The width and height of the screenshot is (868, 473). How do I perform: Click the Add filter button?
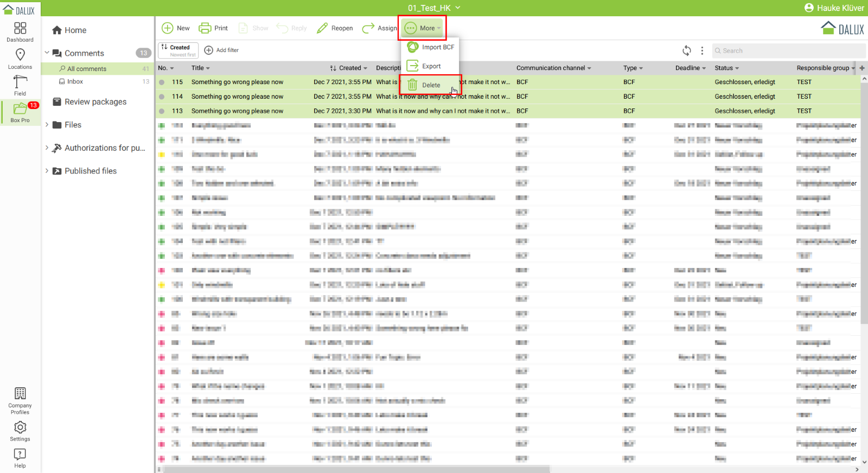point(221,50)
